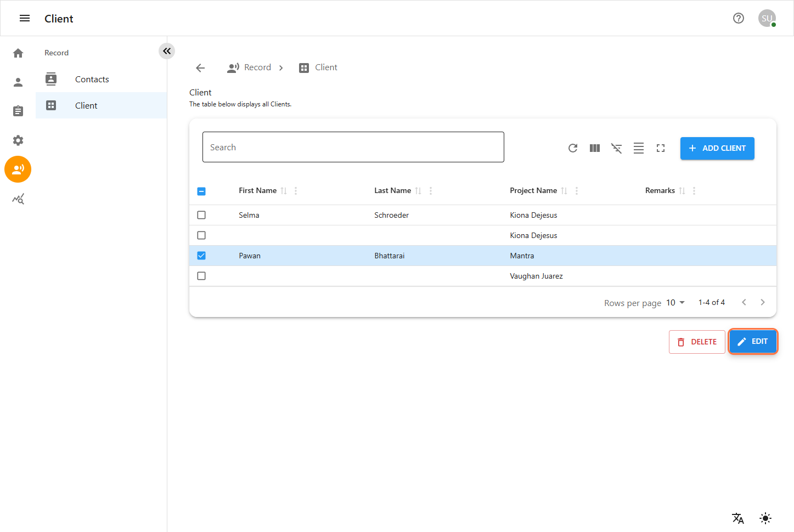The width and height of the screenshot is (794, 532).
Task: Switch theme with the sun icon
Action: point(765,518)
